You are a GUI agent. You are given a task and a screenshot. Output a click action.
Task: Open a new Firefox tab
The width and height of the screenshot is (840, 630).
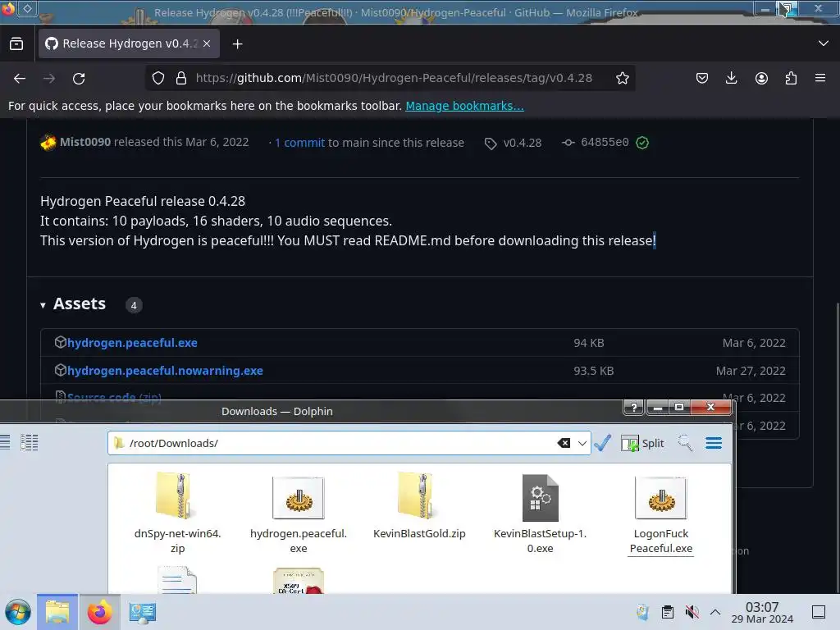[x=237, y=44]
